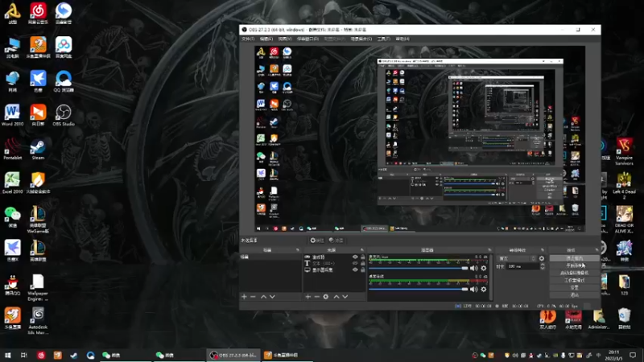Select OBS Studio desktop shortcut

coord(64,115)
